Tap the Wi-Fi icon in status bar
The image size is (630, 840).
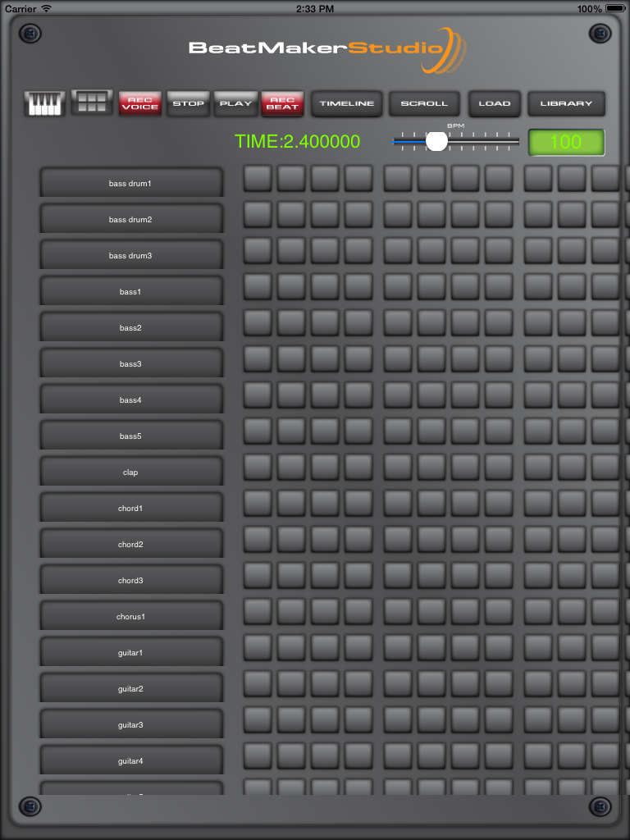(46, 8)
